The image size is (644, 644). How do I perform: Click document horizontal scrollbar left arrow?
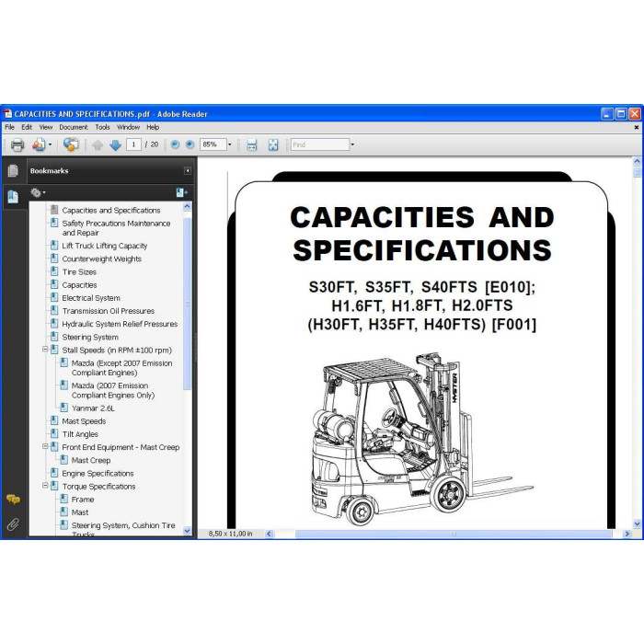coord(269,534)
